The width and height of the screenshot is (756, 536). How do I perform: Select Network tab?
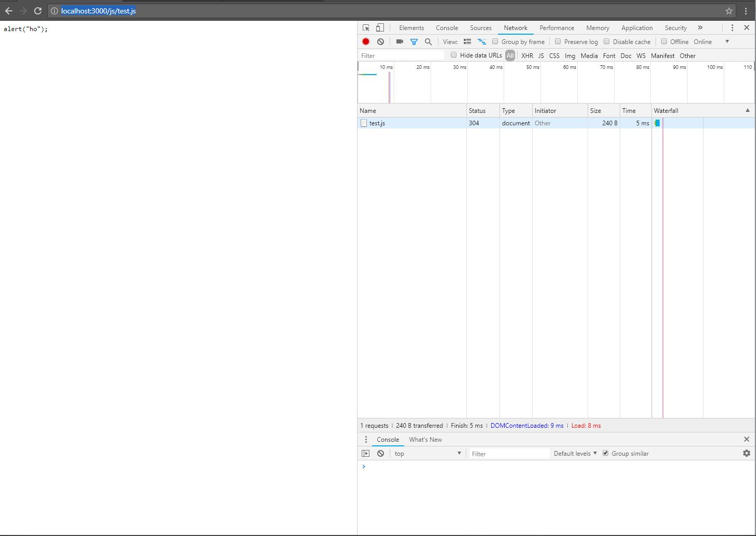click(x=516, y=28)
